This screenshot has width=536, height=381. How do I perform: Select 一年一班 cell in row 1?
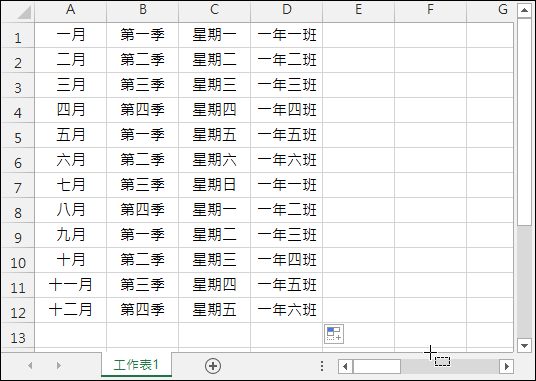coord(286,35)
